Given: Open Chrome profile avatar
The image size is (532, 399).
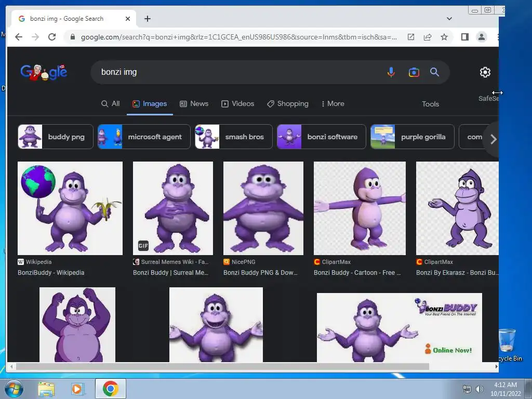Looking at the screenshot, I should 482,37.
